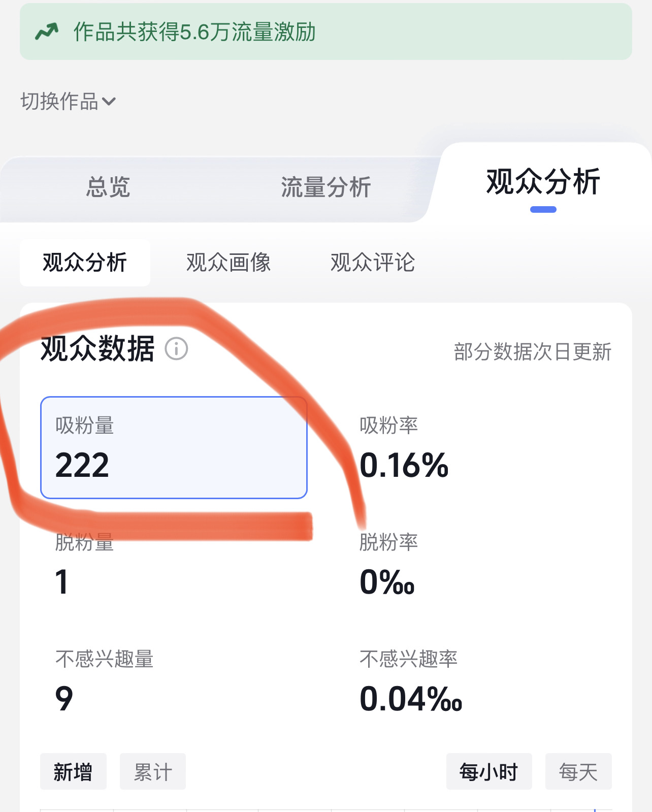Tap the green trending arrow icon

click(47, 32)
